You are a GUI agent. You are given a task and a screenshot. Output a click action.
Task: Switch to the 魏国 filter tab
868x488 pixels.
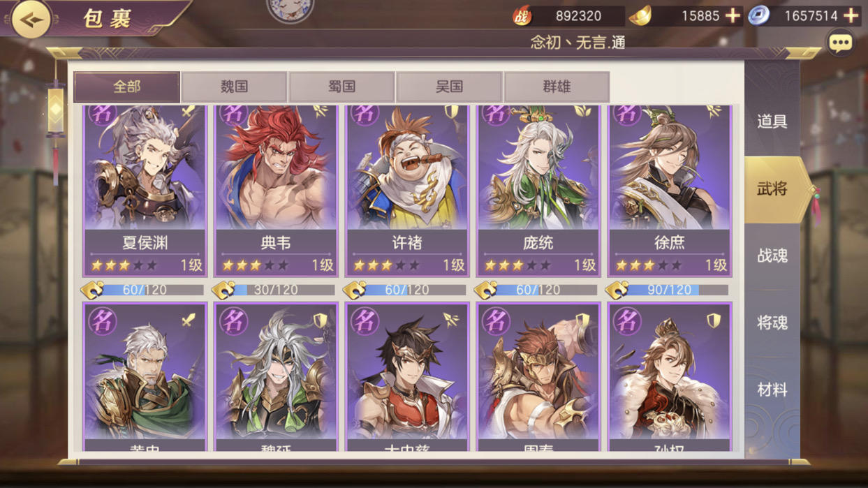pos(235,87)
